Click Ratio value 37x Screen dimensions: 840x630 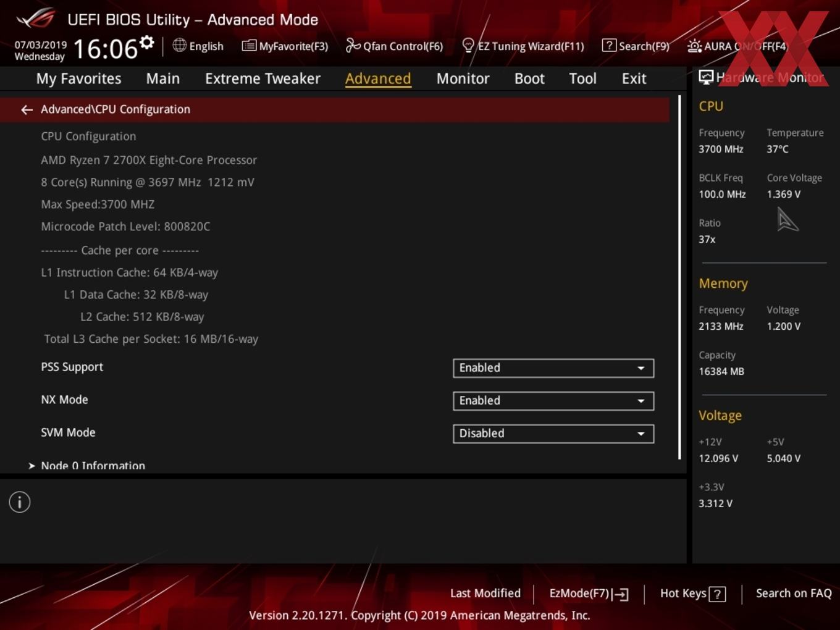pyautogui.click(x=707, y=239)
